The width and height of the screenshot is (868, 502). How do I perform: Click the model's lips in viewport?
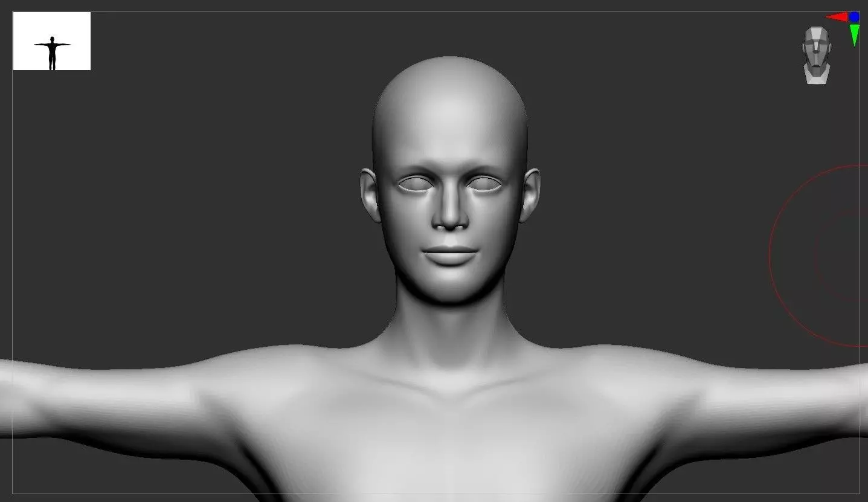coord(449,256)
